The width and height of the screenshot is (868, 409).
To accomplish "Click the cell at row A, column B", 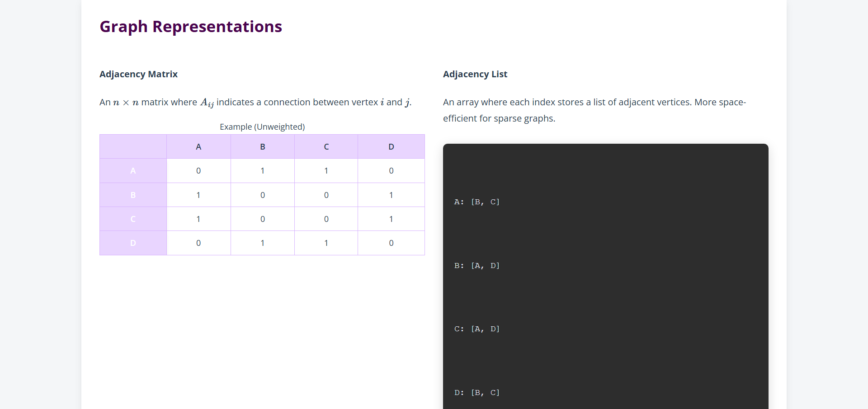I will click(262, 171).
